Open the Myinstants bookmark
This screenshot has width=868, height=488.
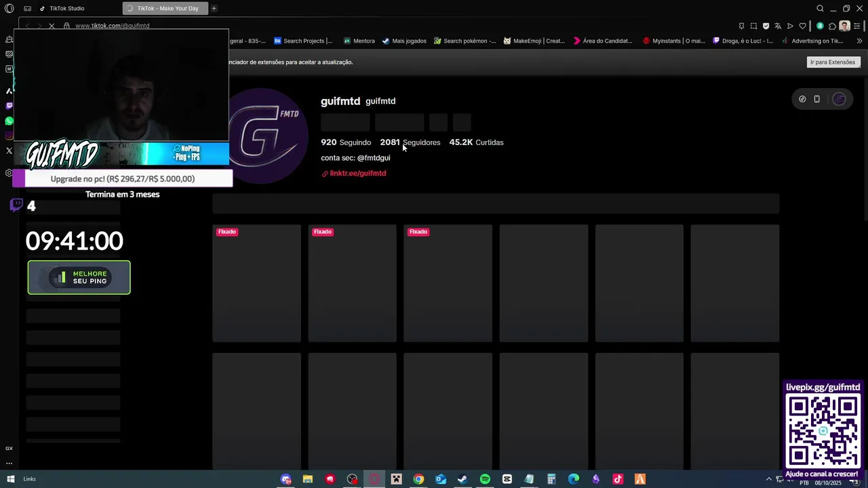click(x=674, y=41)
